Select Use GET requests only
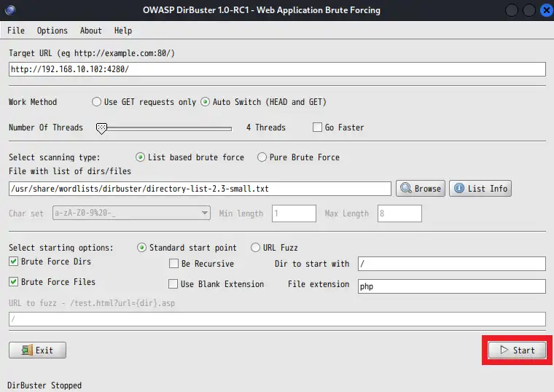The height and width of the screenshot is (392, 554). click(97, 102)
